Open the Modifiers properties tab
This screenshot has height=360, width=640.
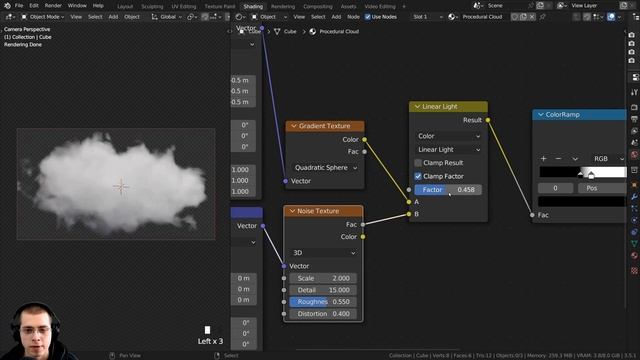634,196
